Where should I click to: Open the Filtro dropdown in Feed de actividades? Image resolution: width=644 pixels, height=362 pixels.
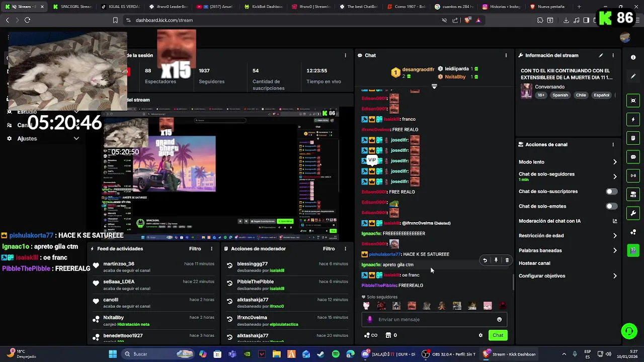pos(195,249)
